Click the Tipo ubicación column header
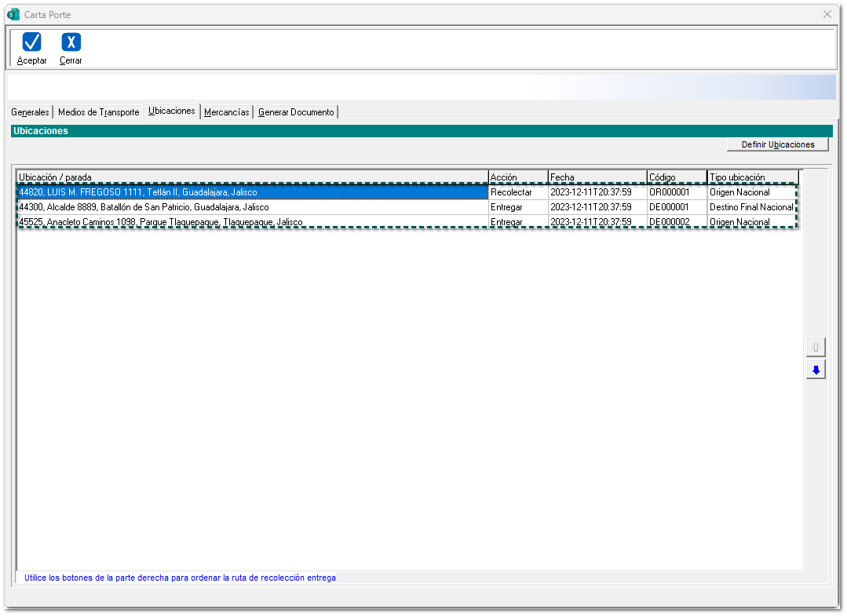This screenshot has height=616, width=847. tap(752, 177)
